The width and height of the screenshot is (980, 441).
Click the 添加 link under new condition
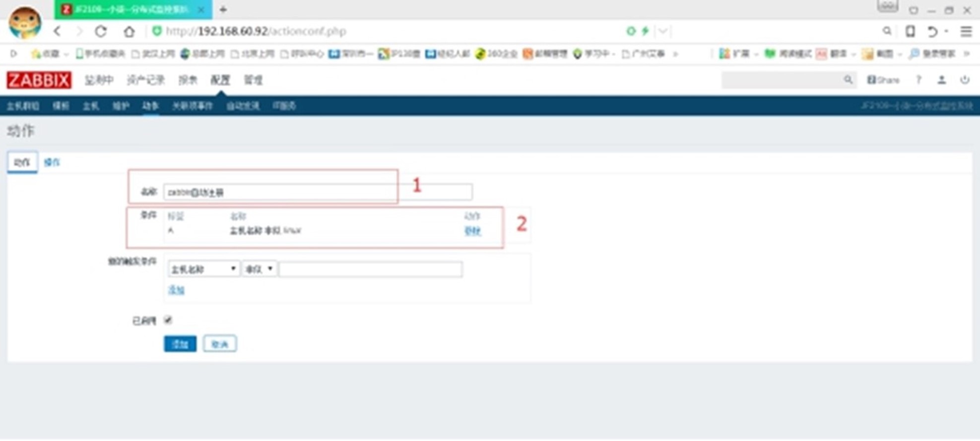pyautogui.click(x=176, y=290)
